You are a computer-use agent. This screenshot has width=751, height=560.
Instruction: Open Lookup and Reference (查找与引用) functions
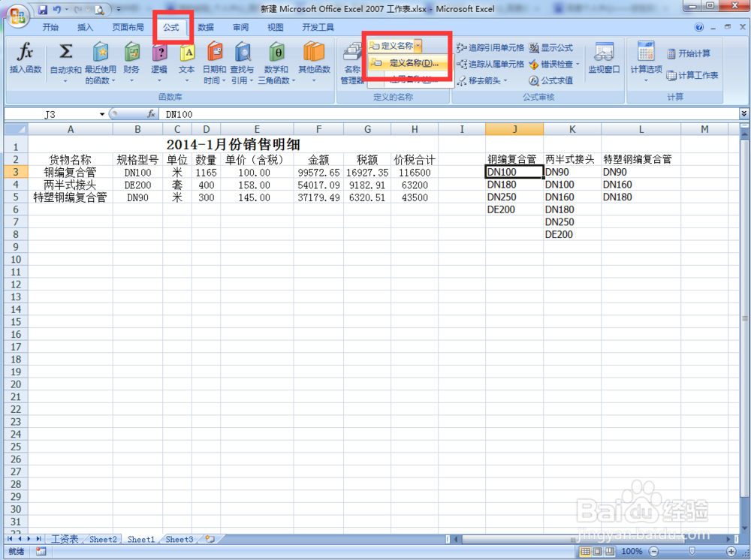click(x=243, y=62)
